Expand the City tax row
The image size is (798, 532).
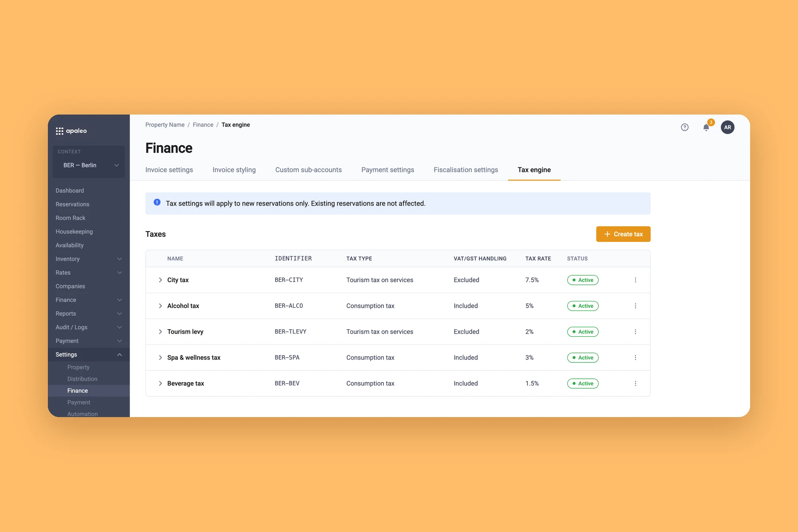[160, 280]
